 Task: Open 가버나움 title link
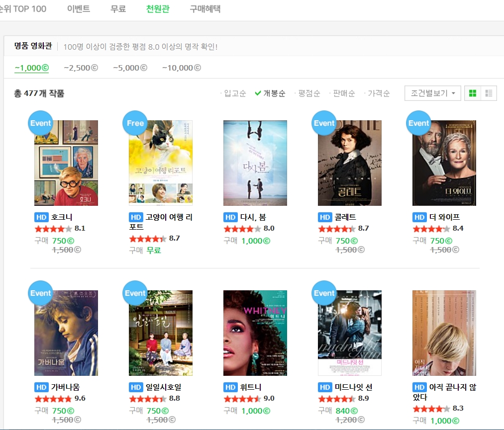coord(65,387)
